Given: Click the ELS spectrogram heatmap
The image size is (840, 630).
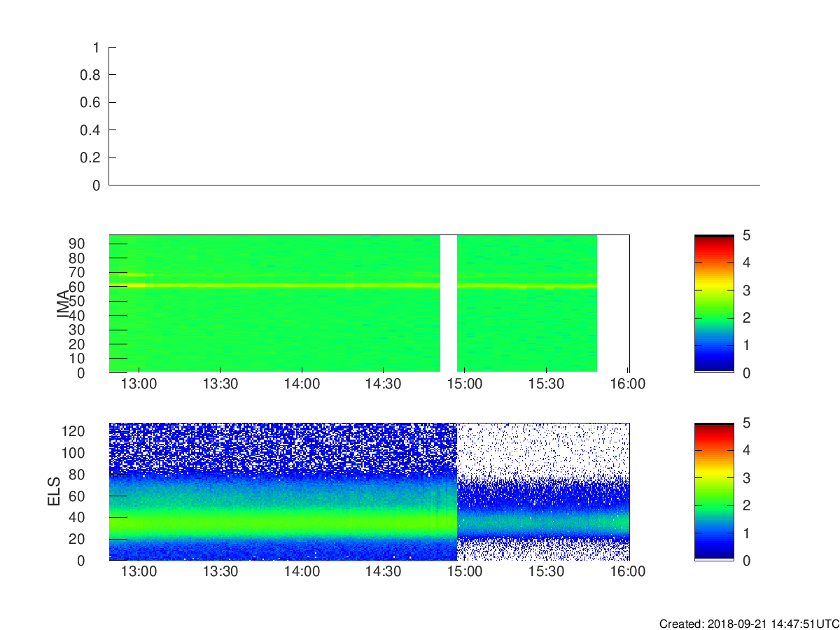Looking at the screenshot, I should pyautogui.click(x=369, y=491).
